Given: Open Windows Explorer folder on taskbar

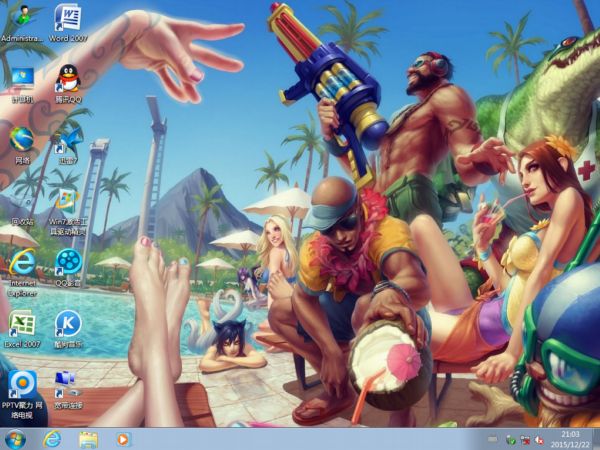Looking at the screenshot, I should [x=88, y=438].
